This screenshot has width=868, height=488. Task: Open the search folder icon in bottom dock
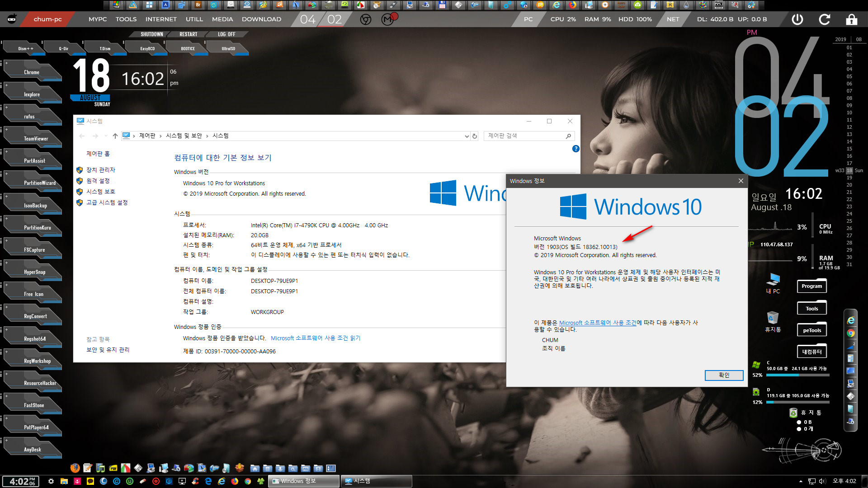click(293, 469)
